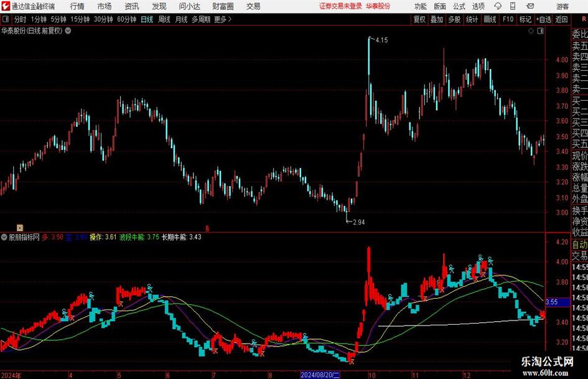Click the 游客 user account

(x=562, y=6)
